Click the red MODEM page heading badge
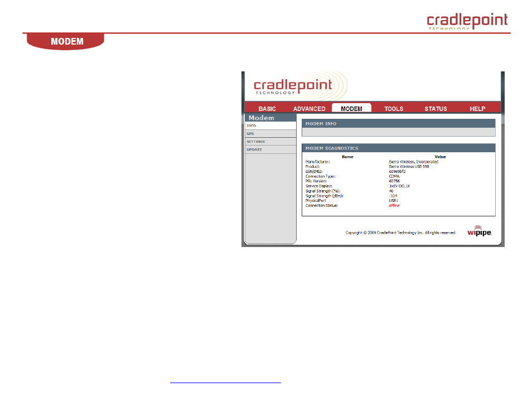The width and height of the screenshot is (532, 411). tap(65, 41)
